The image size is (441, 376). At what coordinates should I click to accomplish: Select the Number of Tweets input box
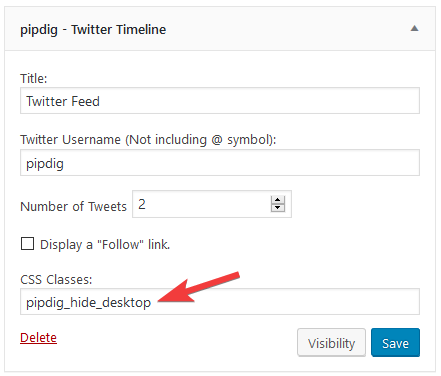click(x=212, y=204)
